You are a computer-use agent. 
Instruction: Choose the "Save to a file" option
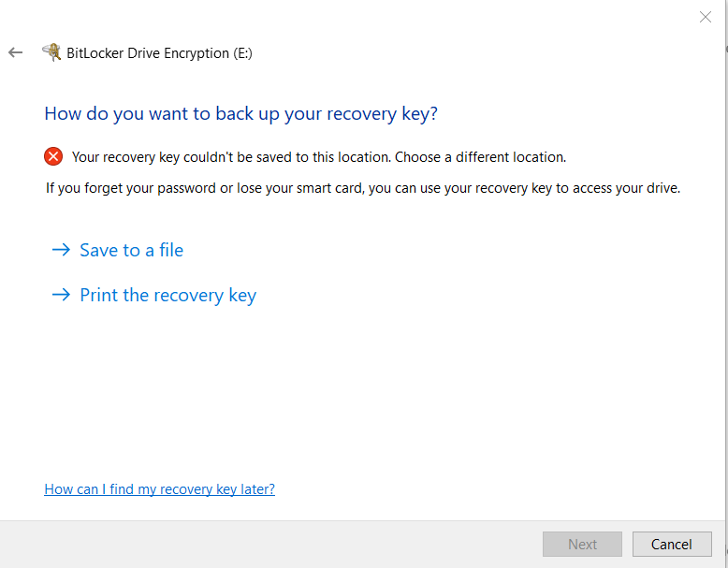click(x=131, y=250)
